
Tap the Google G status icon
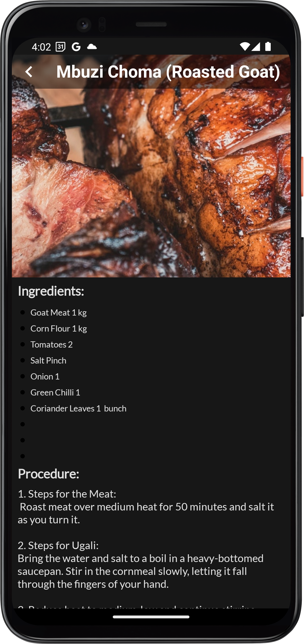[76, 47]
